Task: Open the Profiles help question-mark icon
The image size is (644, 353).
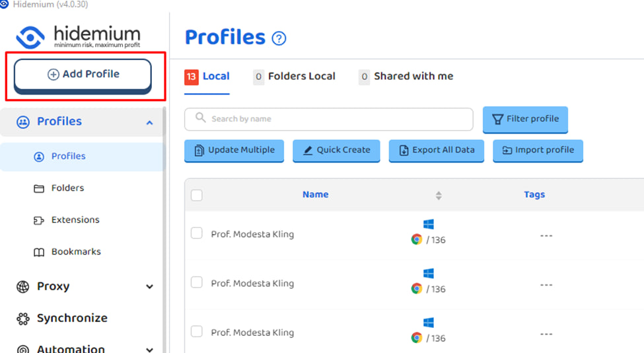Action: click(279, 38)
